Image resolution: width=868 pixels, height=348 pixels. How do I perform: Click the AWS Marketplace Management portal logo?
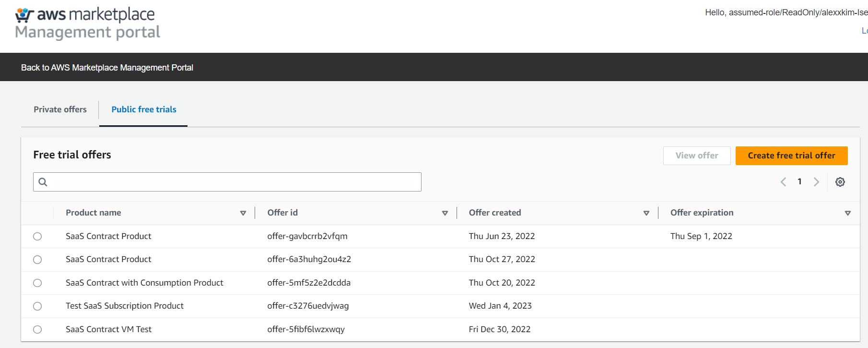pyautogui.click(x=87, y=23)
